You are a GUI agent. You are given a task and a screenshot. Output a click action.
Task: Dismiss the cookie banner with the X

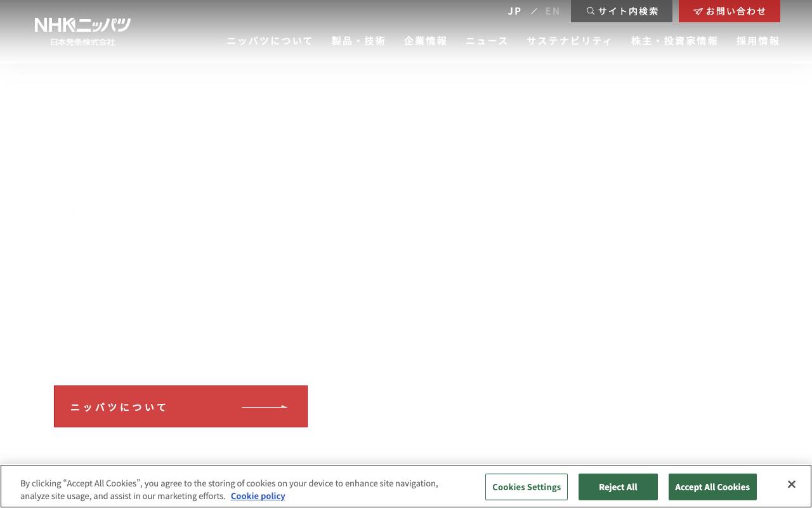pyautogui.click(x=792, y=484)
